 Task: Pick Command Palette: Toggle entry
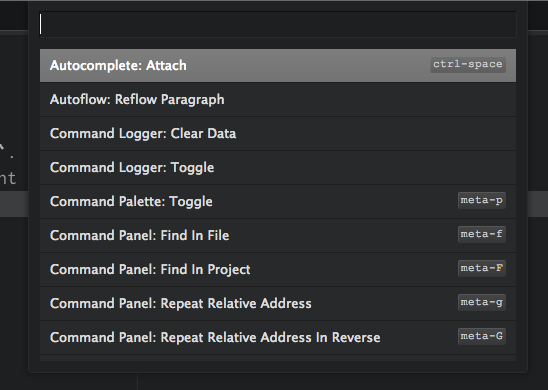click(278, 201)
